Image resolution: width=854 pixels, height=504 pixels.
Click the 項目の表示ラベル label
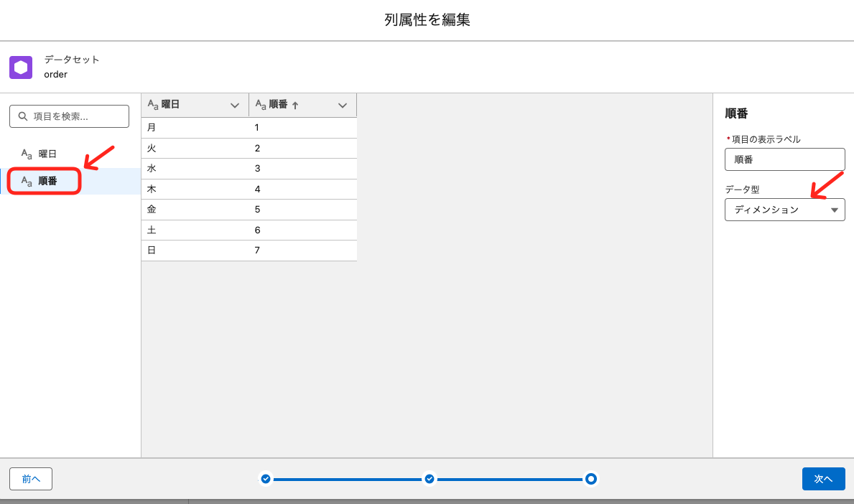pos(766,139)
